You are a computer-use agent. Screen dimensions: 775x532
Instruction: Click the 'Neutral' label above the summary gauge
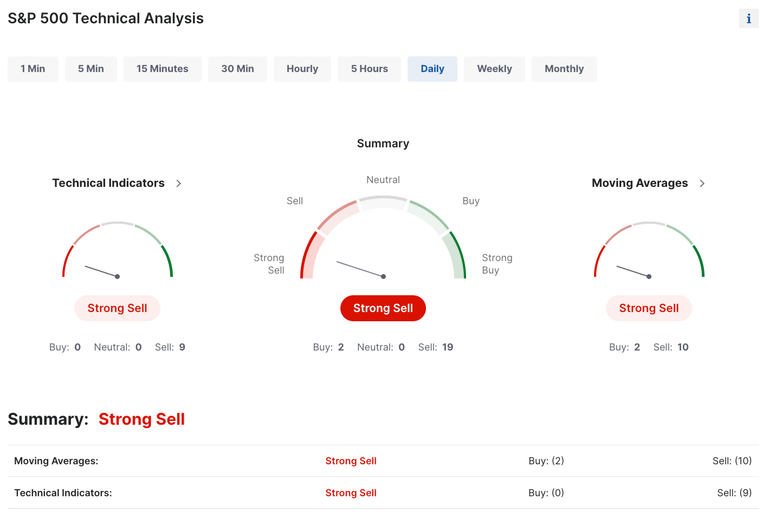[x=383, y=180]
